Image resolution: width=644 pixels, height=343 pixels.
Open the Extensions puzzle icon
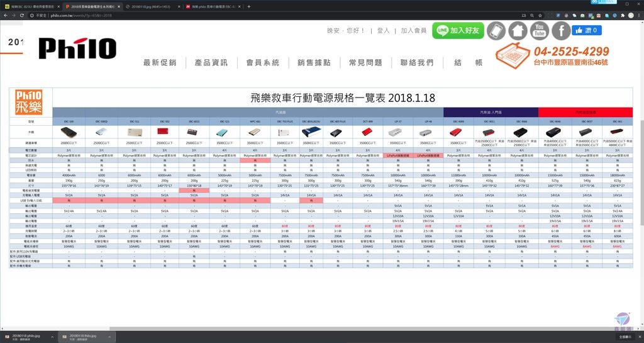click(623, 15)
